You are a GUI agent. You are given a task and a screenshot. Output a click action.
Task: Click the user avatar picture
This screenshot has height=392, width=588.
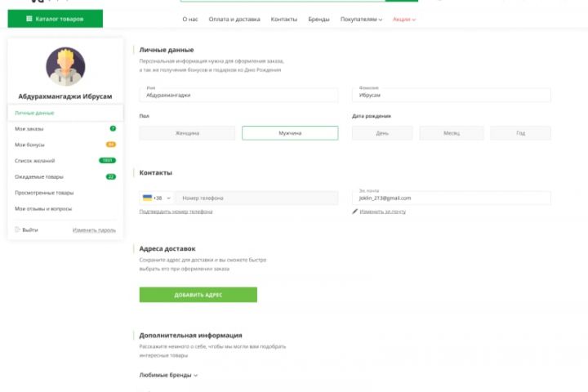[x=65, y=66]
